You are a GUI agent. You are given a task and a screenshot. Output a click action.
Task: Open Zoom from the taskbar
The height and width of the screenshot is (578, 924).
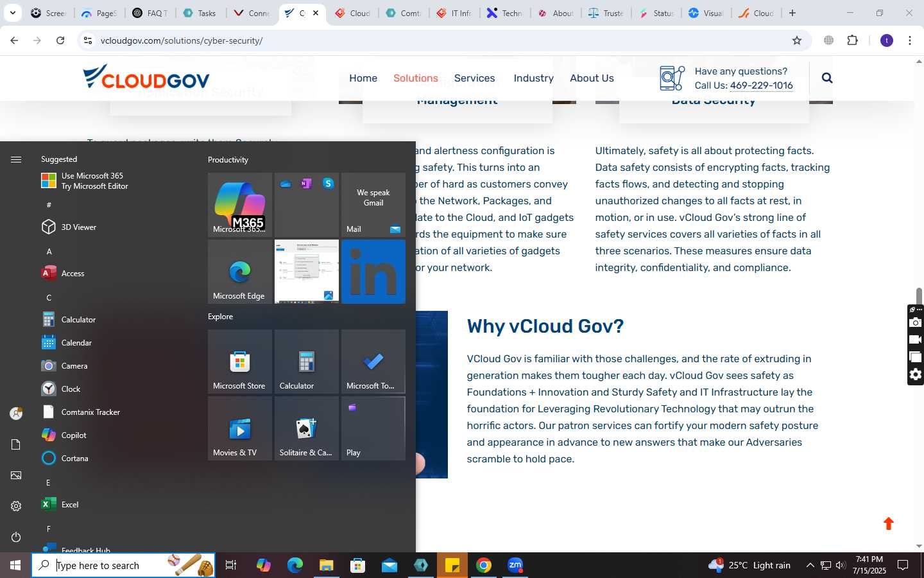(515, 565)
